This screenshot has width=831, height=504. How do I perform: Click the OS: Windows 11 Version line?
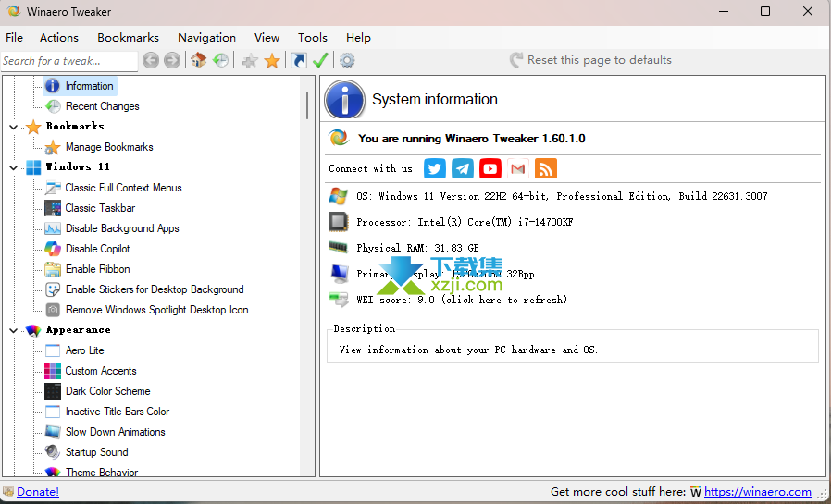tap(562, 196)
